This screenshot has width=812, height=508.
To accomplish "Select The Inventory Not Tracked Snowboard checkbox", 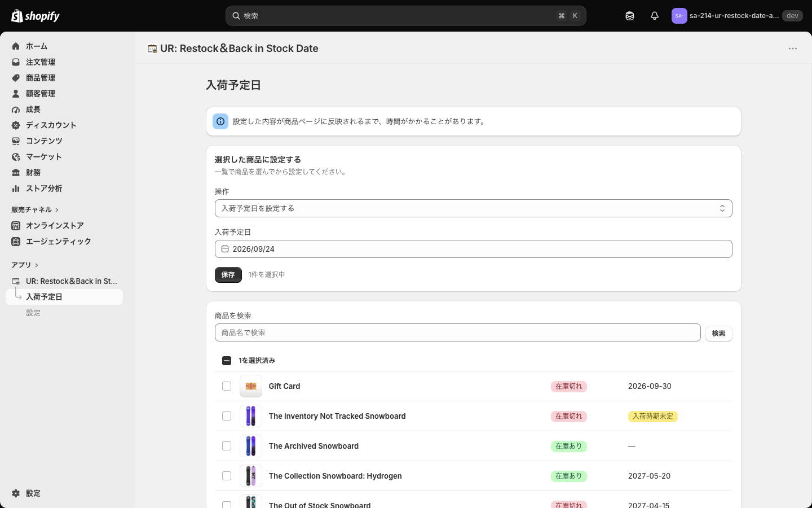I will coord(227,416).
